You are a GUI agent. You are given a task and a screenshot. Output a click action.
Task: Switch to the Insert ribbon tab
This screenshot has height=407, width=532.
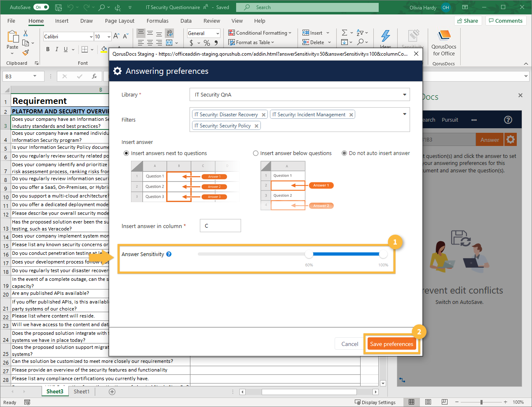(x=62, y=21)
